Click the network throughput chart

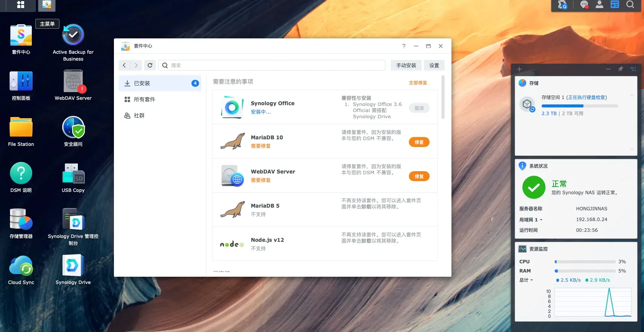click(x=593, y=302)
